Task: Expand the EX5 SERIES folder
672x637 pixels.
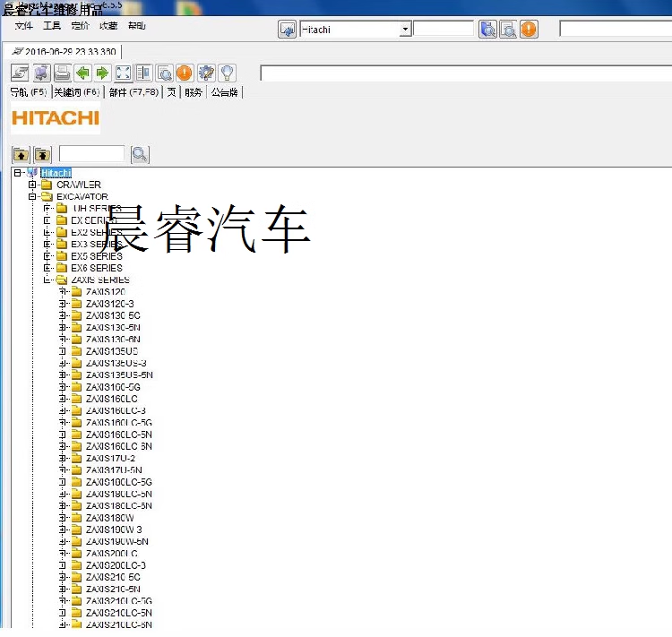Action: (47, 256)
